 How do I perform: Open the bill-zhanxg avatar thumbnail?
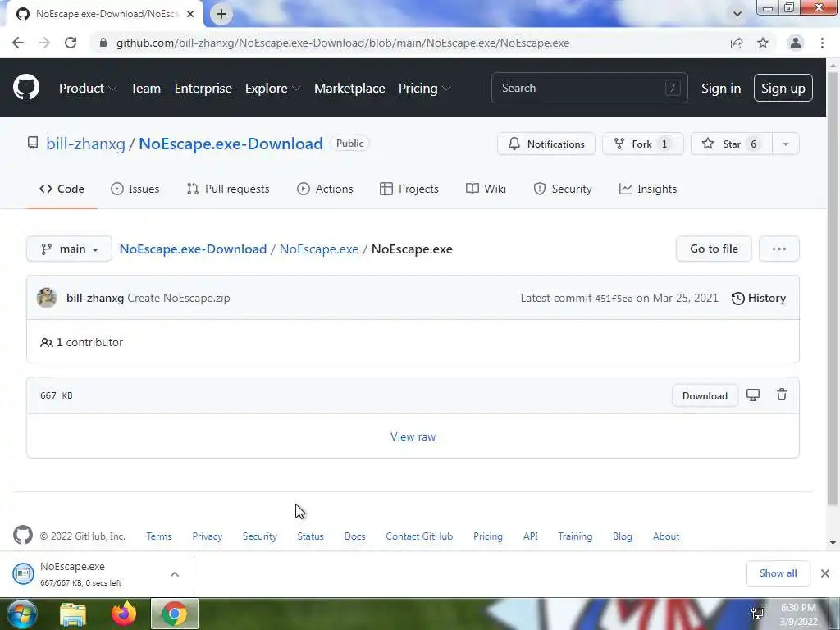click(x=47, y=298)
